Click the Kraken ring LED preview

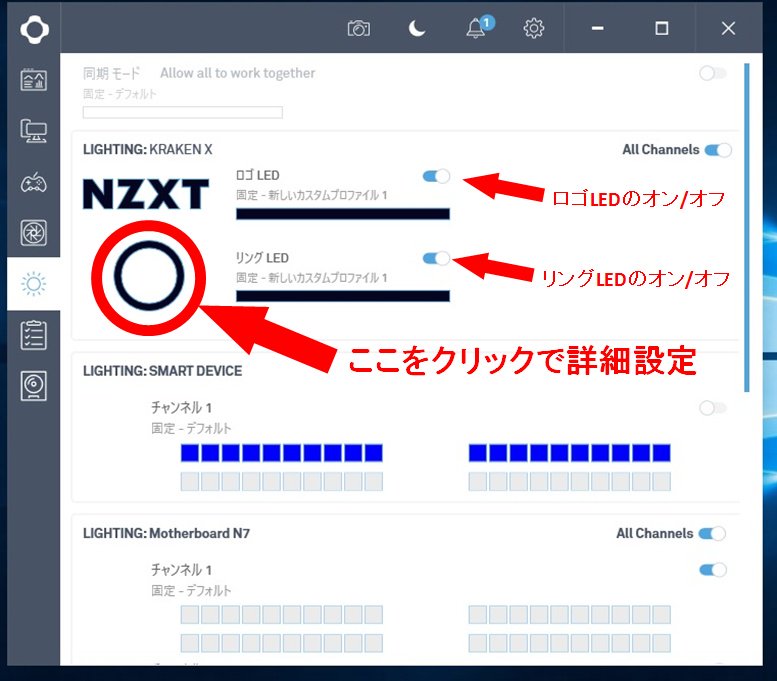tap(149, 276)
